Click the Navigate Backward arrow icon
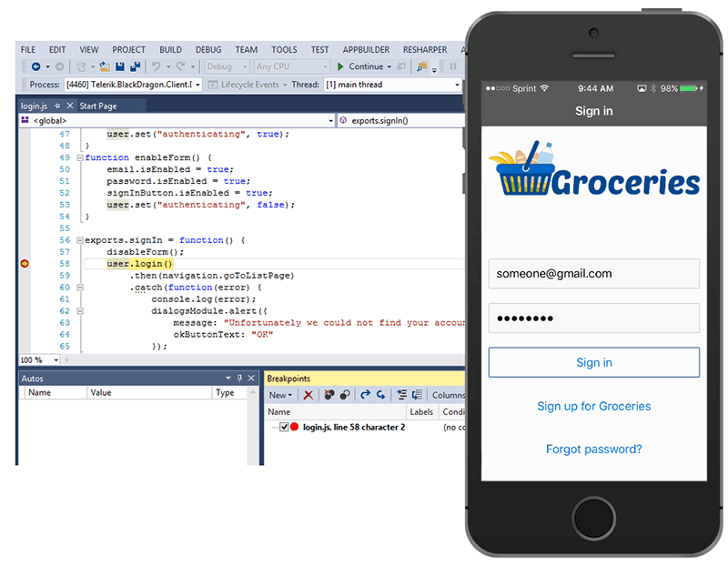 click(35, 66)
